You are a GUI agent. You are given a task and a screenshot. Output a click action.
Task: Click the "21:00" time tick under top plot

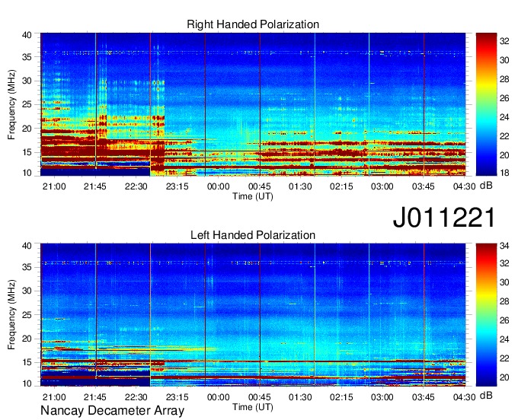[54, 186]
